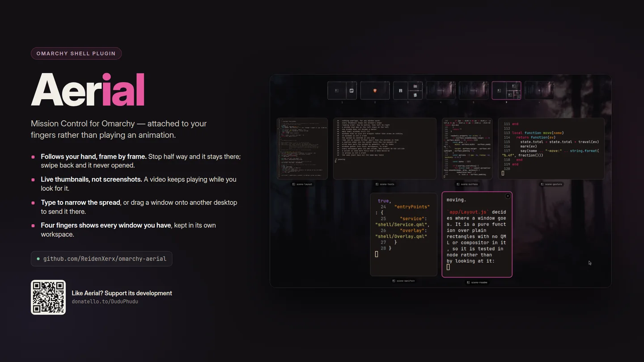The image size is (644, 362).
Task: Click terminal icon beside scene-readme label
Action: pyautogui.click(x=468, y=282)
